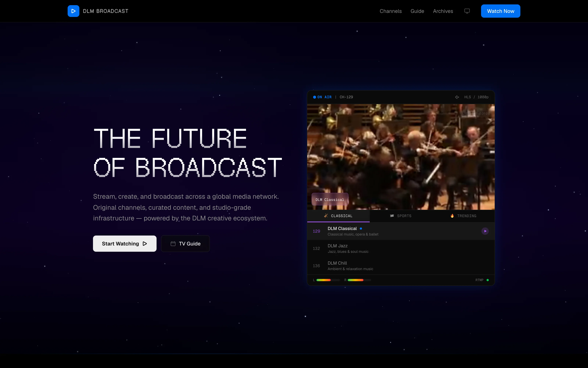Image resolution: width=588 pixels, height=368 pixels.
Task: Select the DLM Jazz channel row
Action: click(x=401, y=249)
